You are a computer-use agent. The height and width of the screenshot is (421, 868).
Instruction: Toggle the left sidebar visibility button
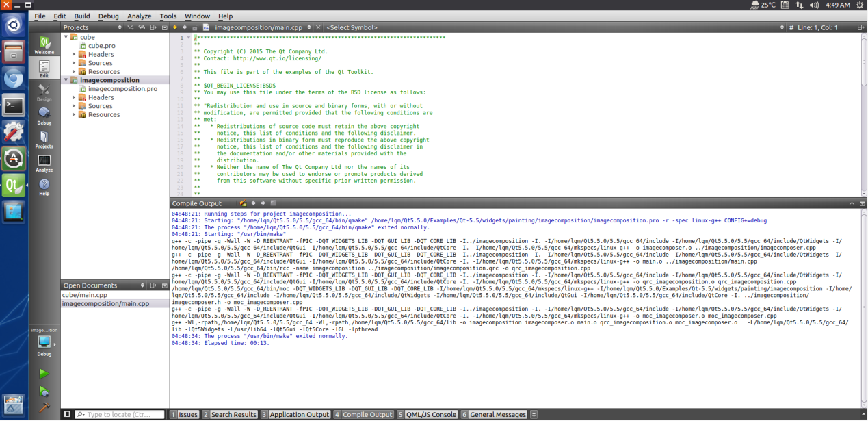pos(66,414)
